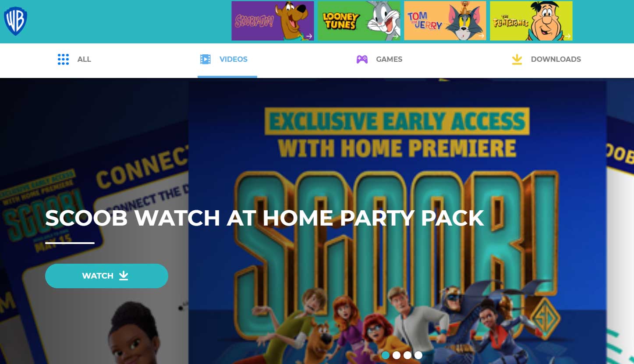Click the film strip Videos icon

coord(205,59)
